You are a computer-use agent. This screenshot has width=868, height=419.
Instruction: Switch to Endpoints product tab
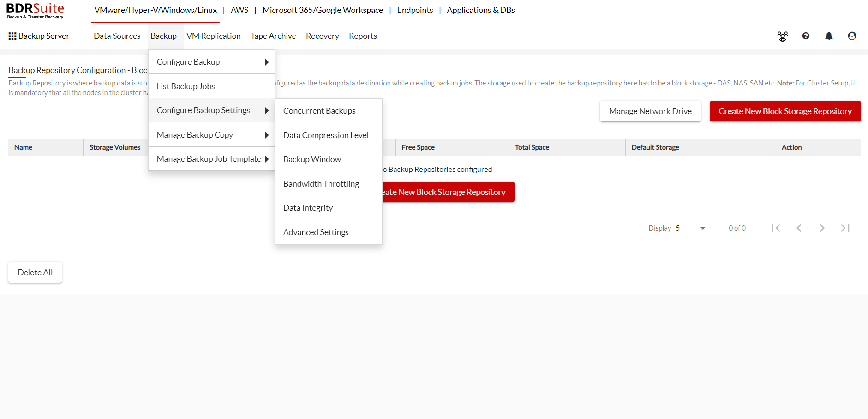click(x=415, y=10)
